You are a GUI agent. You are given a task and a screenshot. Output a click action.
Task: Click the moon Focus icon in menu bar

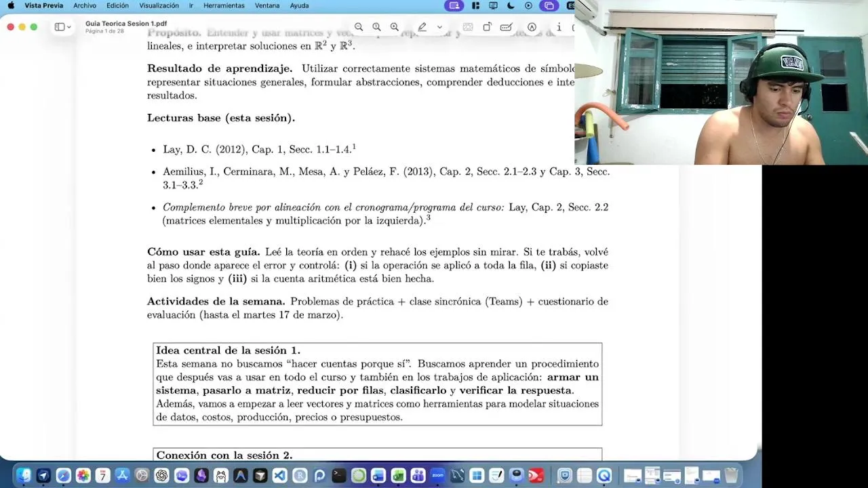click(x=511, y=5)
